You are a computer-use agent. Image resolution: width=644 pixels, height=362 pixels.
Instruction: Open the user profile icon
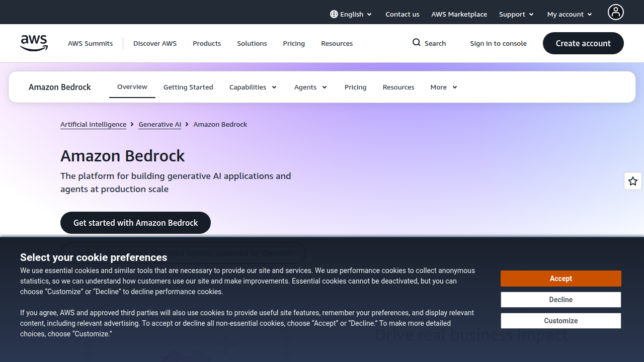click(615, 12)
